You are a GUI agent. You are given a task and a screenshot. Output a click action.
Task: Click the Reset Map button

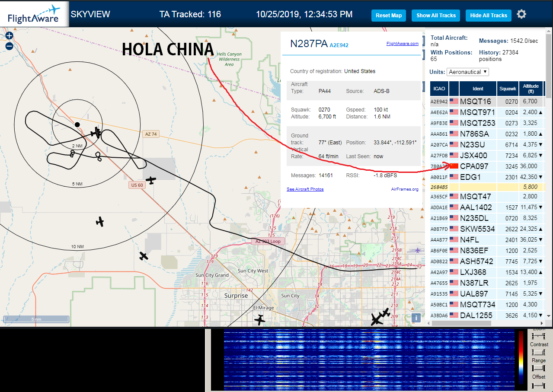point(389,15)
